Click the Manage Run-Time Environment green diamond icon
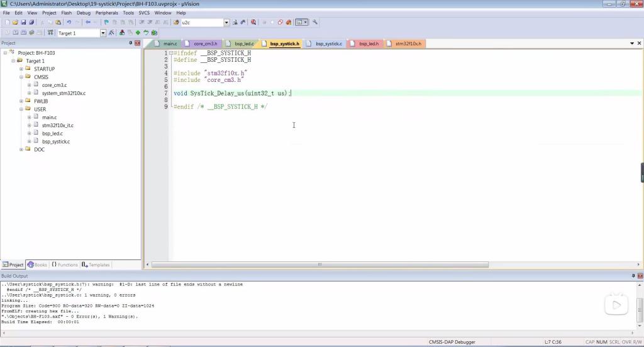The width and height of the screenshot is (644, 347). click(x=138, y=33)
